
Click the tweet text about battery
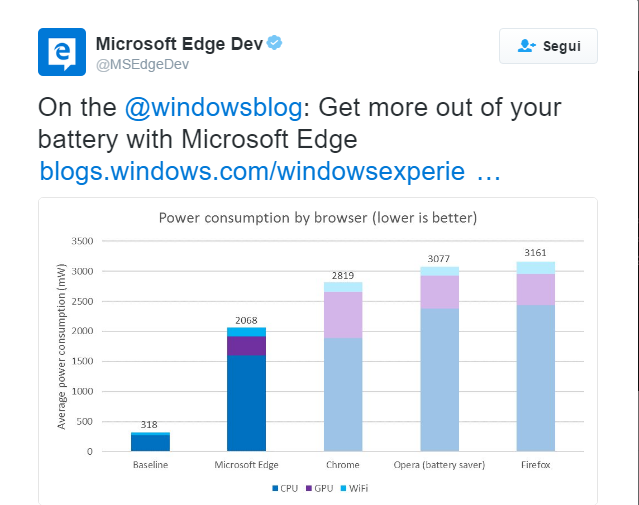[x=300, y=122]
